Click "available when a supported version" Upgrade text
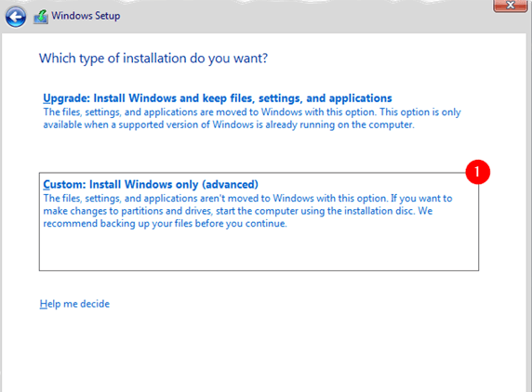Viewport: 532px width, 392px height. click(229, 124)
